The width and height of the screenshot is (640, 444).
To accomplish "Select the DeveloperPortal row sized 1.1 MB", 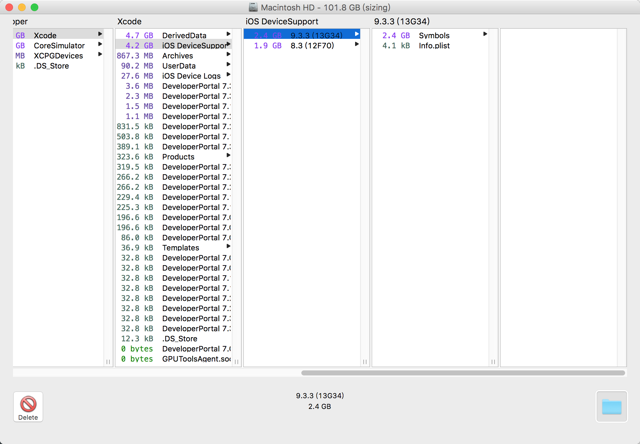I will 174,116.
